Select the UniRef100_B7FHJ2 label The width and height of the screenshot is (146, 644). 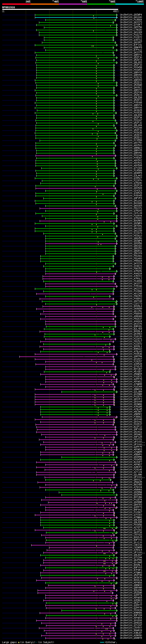click(x=131, y=50)
